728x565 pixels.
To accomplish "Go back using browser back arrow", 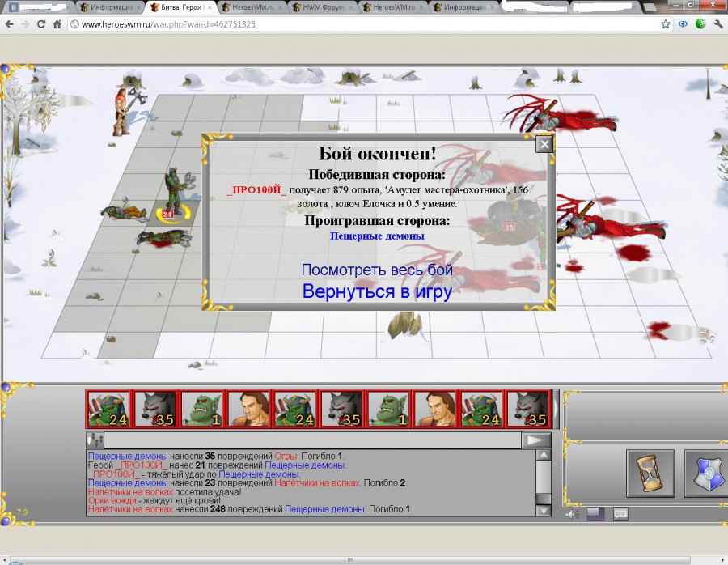I will (9, 24).
